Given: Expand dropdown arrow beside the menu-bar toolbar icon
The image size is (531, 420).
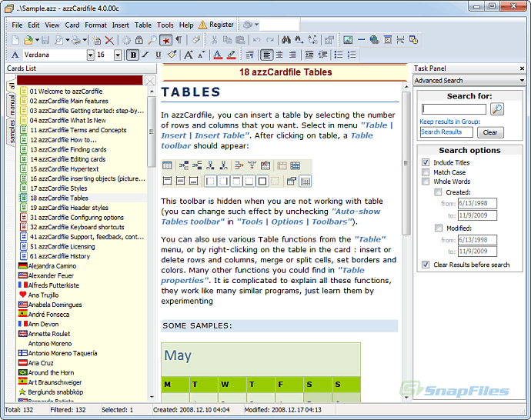Looking at the screenshot, I should [x=256, y=25].
